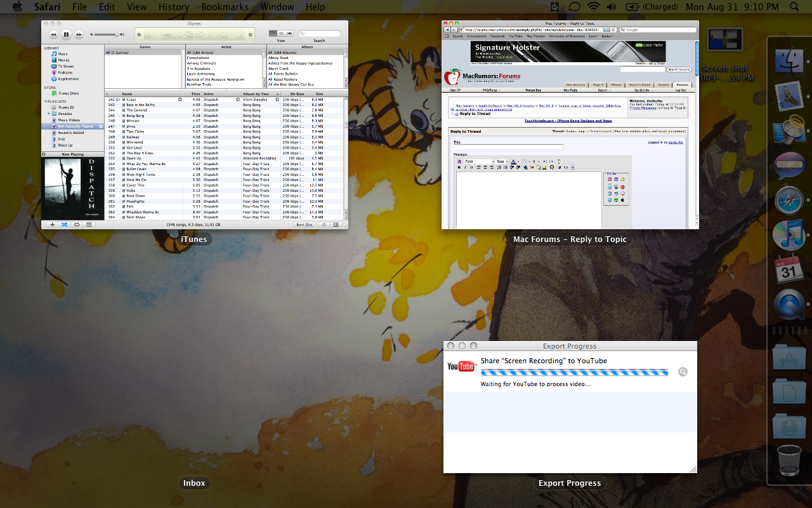This screenshot has height=508, width=812.
Task: Uncheck the song Whirlwind
Action: 124,142
